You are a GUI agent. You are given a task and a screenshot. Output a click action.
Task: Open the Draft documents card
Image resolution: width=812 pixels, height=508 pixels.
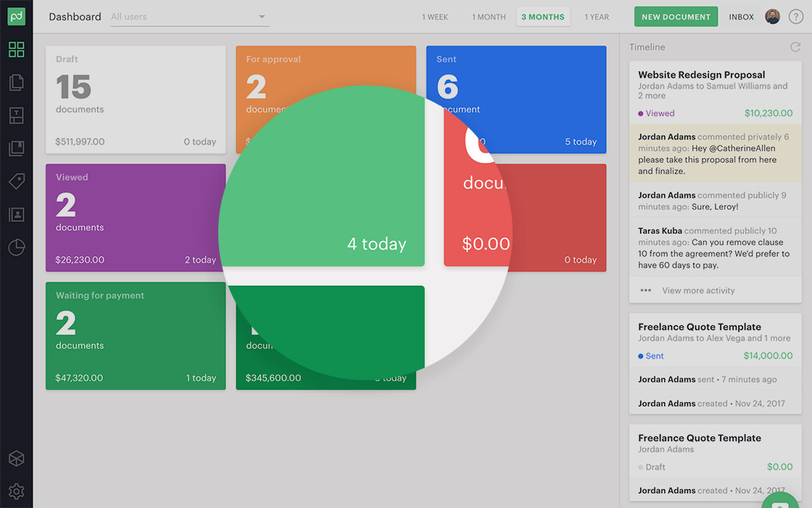click(x=136, y=99)
